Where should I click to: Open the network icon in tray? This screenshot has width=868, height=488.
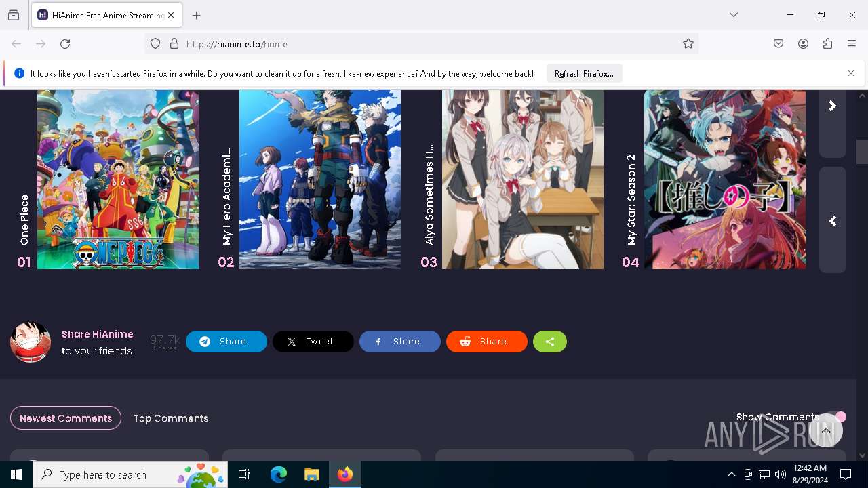point(764,474)
